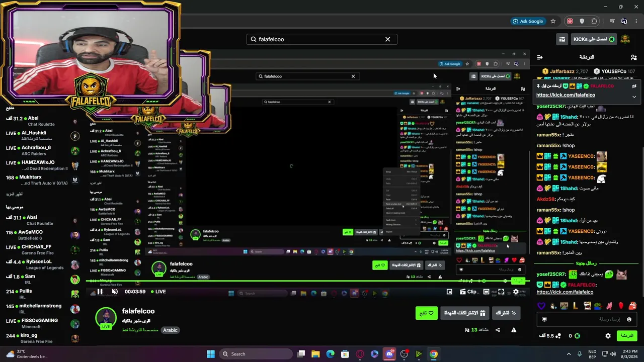The height and width of the screenshot is (362, 644).
Task: Open HAMZAWIxJO channel in sidebar
Action: [43, 165]
